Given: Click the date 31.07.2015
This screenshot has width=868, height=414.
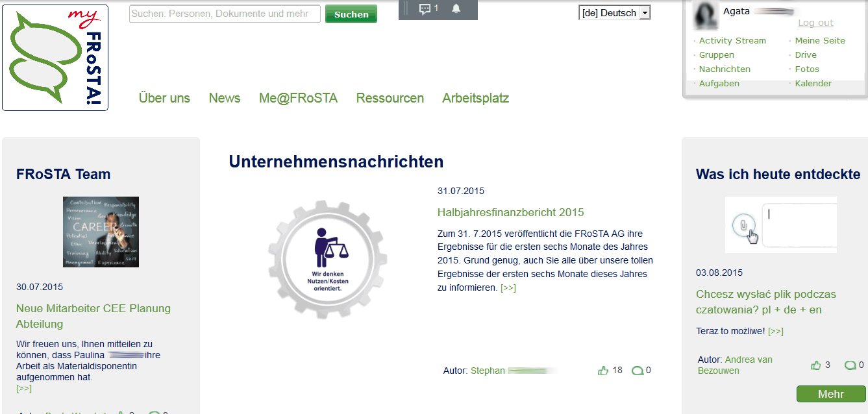Looking at the screenshot, I should pos(461,191).
